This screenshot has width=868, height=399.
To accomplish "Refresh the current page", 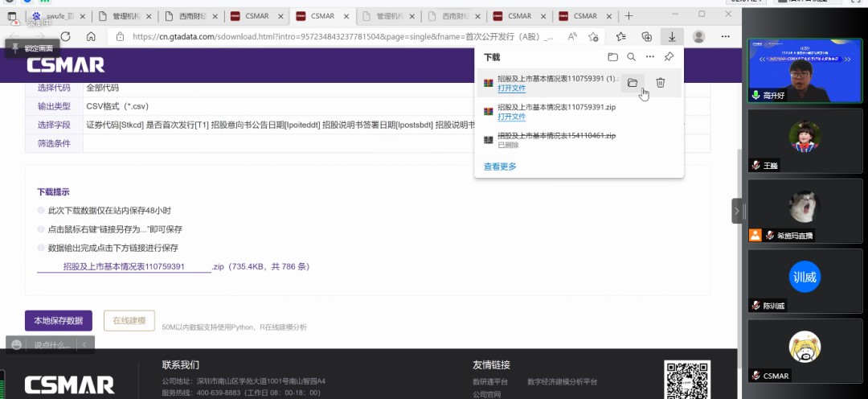I will tap(66, 36).
